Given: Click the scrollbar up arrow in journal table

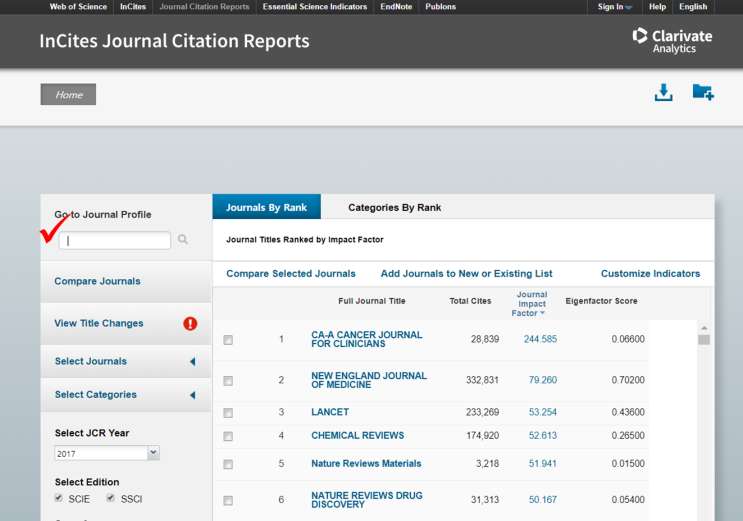Looking at the screenshot, I should point(704,328).
